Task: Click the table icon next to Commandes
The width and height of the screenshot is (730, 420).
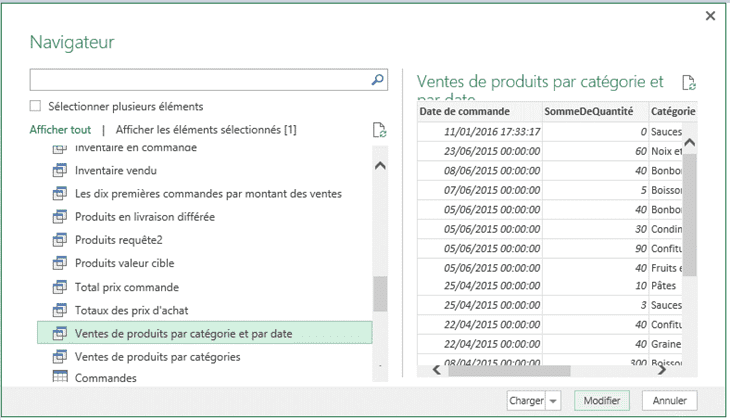Action: [x=59, y=378]
